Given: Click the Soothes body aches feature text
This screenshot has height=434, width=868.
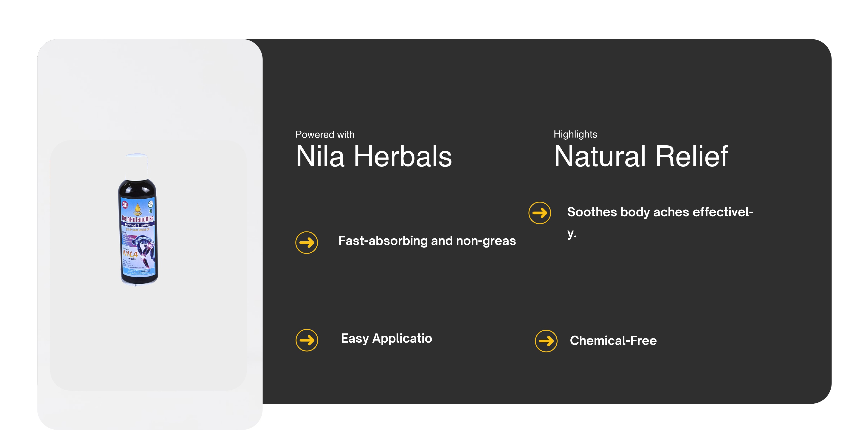Looking at the screenshot, I should [x=660, y=212].
